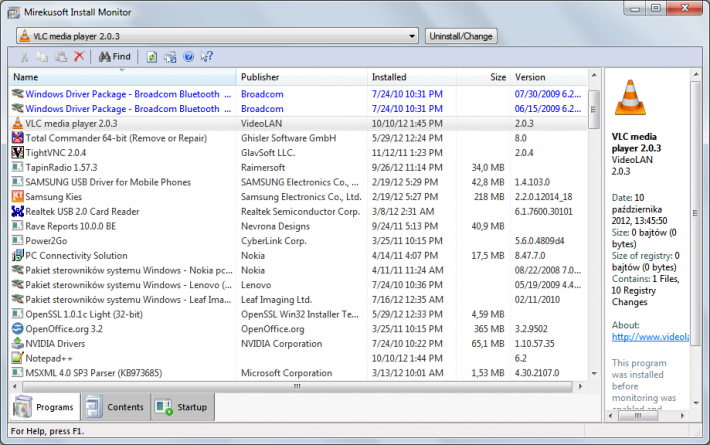Click icon of first Broadcom Bluetooth driver row
This screenshot has height=445, width=710.
click(17, 94)
